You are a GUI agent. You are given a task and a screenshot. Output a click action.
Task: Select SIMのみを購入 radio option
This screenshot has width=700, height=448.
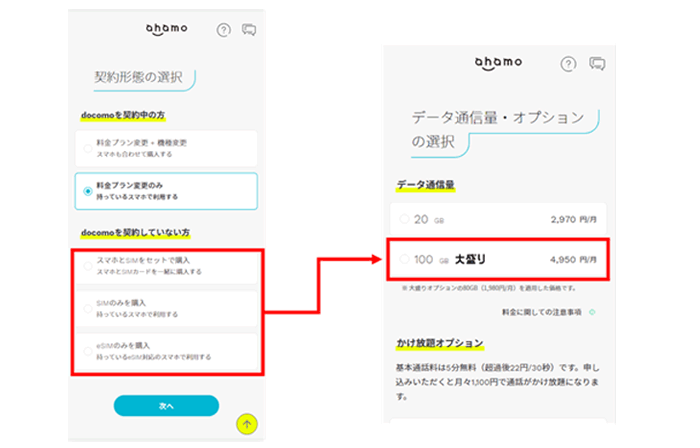click(x=166, y=308)
